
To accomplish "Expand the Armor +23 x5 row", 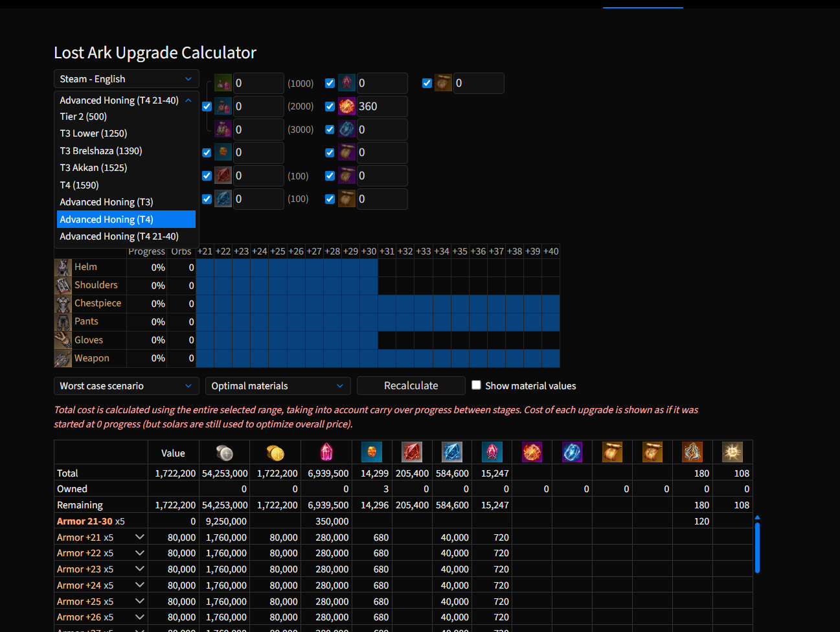I will 139,569.
